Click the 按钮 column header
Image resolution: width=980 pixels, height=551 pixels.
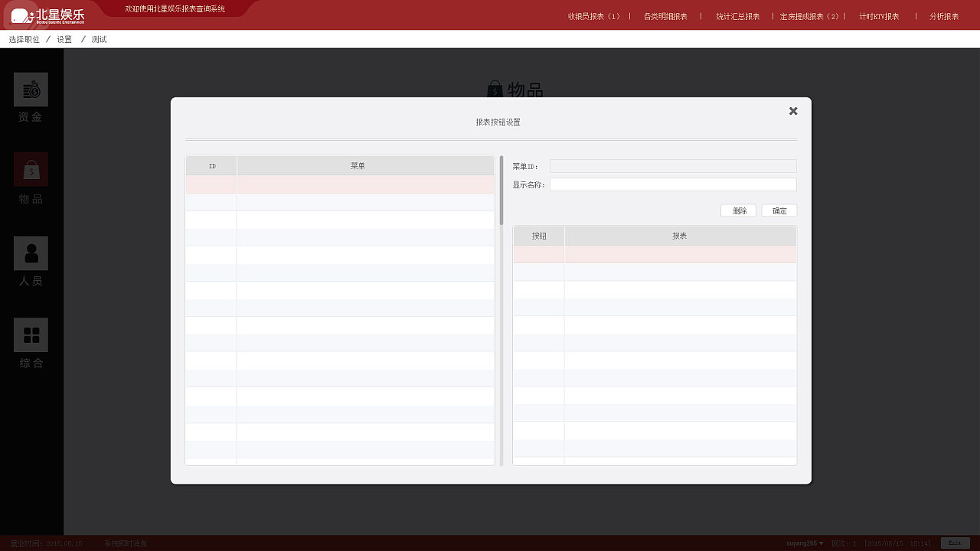[x=539, y=236]
